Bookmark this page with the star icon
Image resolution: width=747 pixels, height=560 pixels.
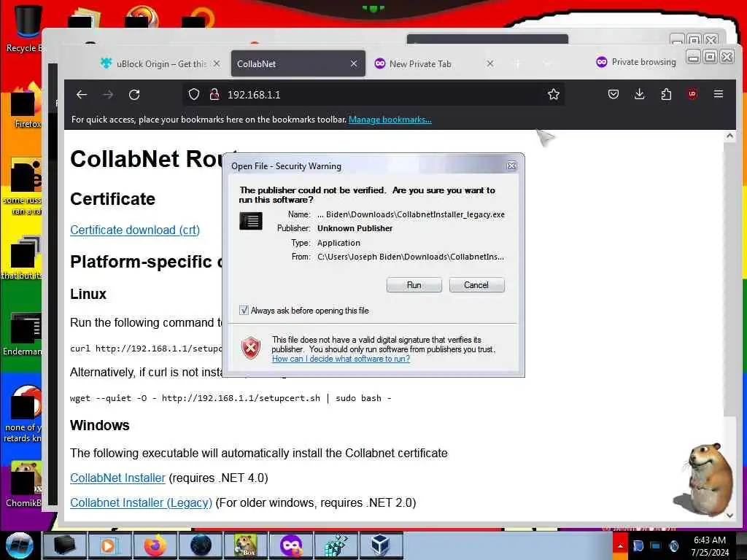[x=553, y=94]
